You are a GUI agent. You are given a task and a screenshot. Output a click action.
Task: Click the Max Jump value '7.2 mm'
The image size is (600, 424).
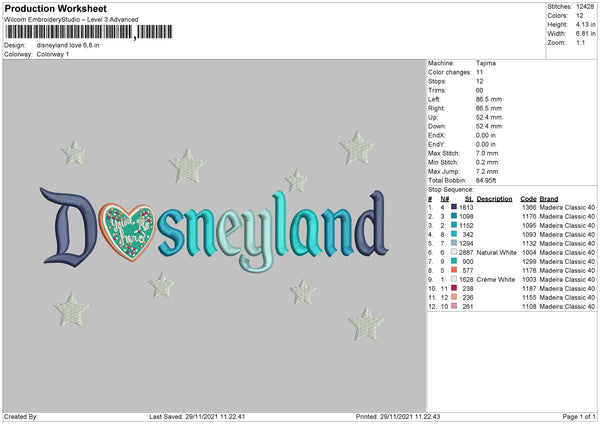click(487, 171)
